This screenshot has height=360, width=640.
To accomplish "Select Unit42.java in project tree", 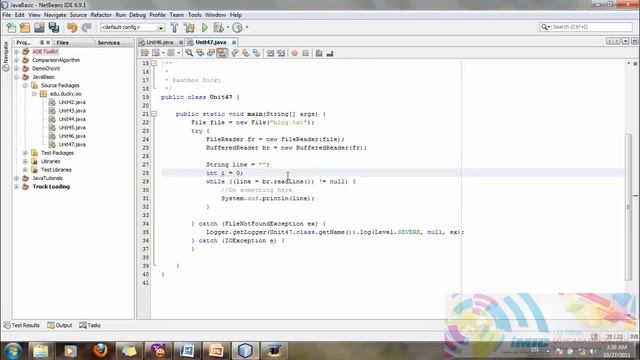I will click(x=72, y=102).
